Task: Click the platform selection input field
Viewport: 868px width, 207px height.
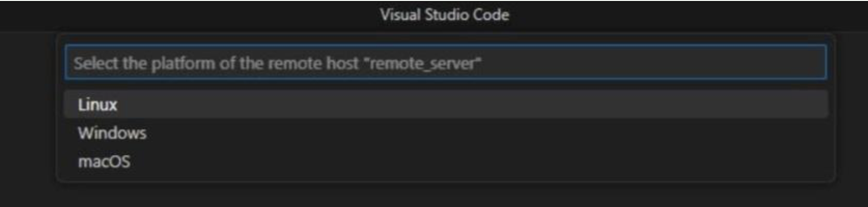Action: pos(445,63)
